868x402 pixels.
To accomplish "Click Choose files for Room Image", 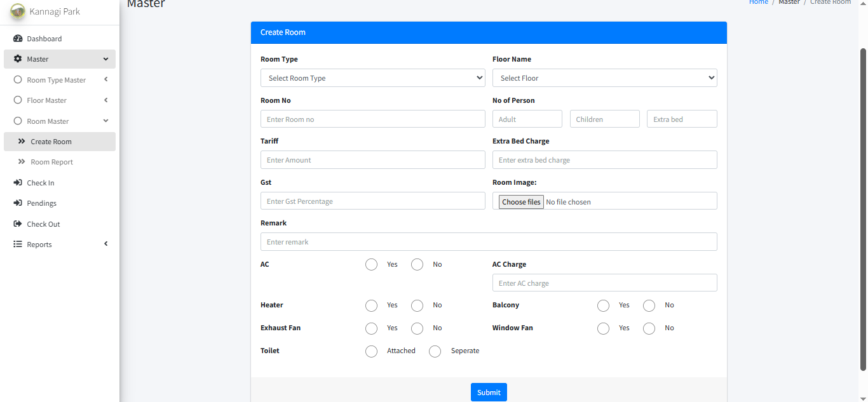I will [x=521, y=202].
